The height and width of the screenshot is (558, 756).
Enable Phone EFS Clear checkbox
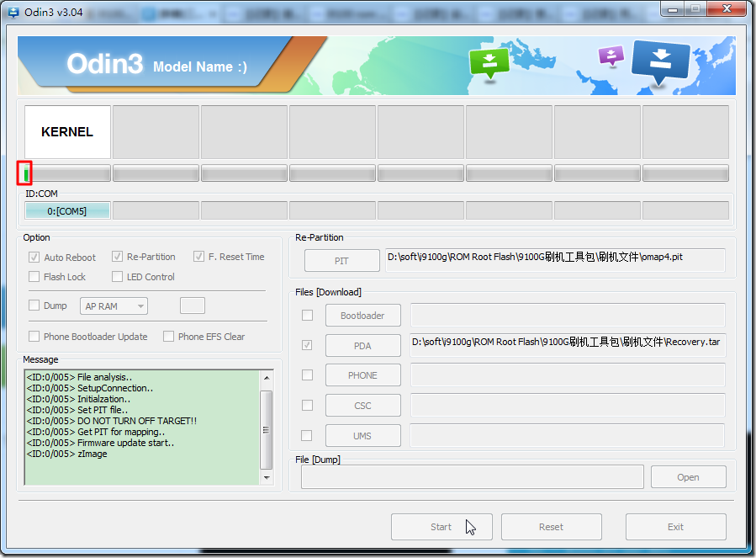(x=168, y=336)
